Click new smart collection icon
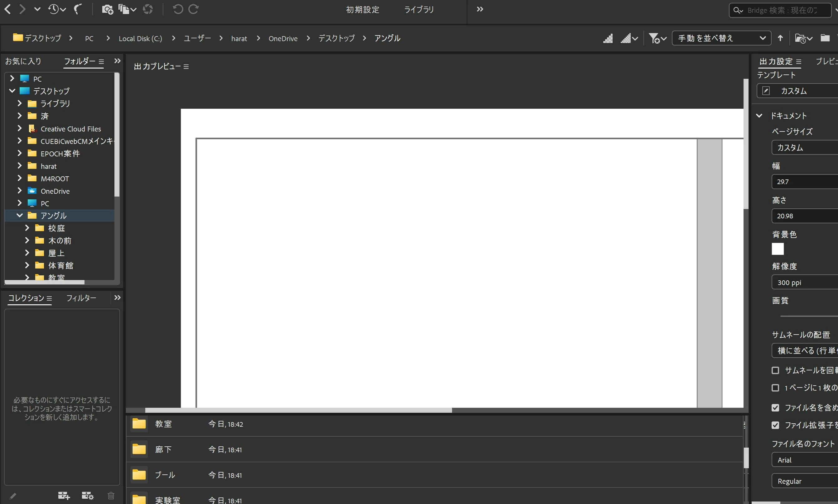This screenshot has width=838, height=504. 87,496
